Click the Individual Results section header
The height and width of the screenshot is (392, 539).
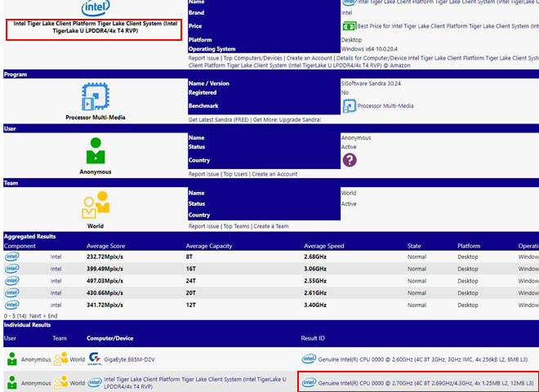28,325
